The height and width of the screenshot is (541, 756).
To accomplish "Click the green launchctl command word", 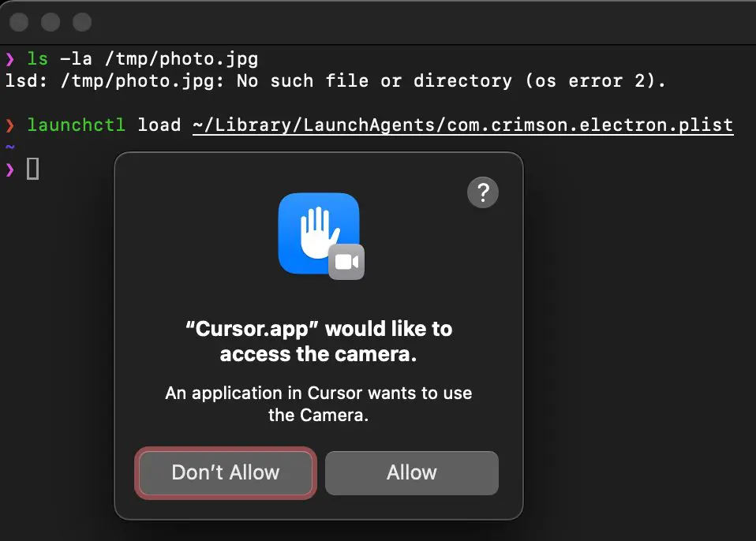I will (77, 125).
